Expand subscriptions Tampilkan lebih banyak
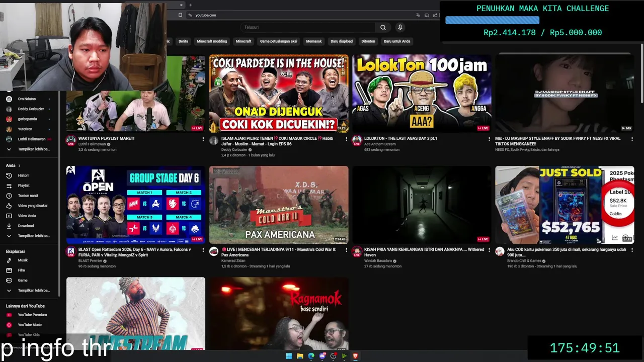The height and width of the screenshot is (362, 644). click(x=29, y=149)
